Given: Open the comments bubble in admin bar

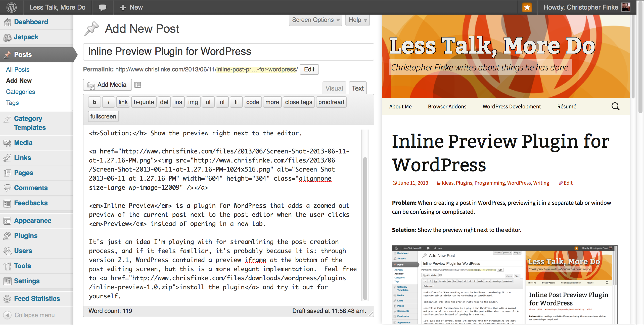Looking at the screenshot, I should click(102, 8).
